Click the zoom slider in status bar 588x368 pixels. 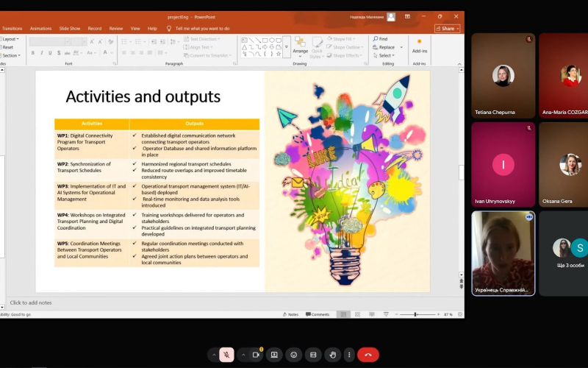415,314
